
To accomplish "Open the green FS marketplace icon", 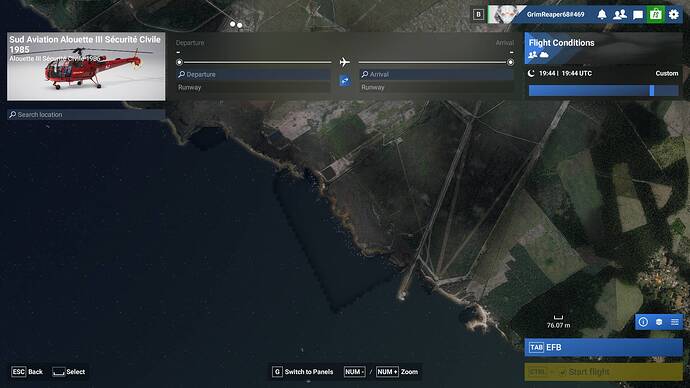I will click(x=656, y=15).
